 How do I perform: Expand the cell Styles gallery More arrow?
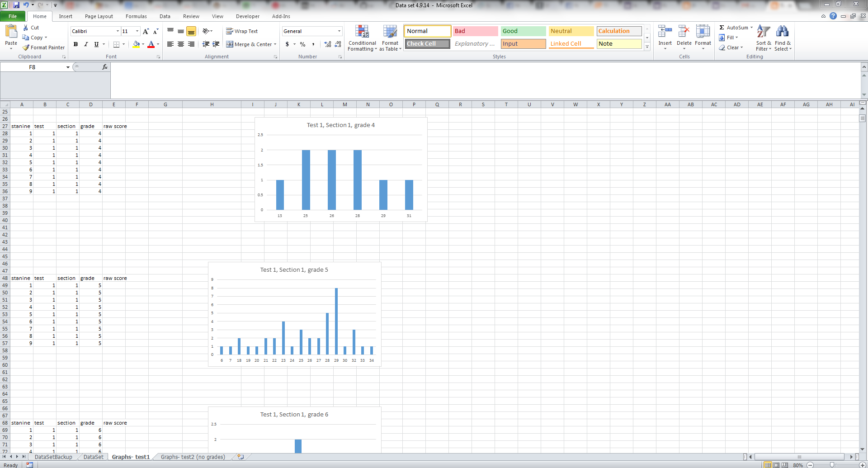pyautogui.click(x=647, y=47)
